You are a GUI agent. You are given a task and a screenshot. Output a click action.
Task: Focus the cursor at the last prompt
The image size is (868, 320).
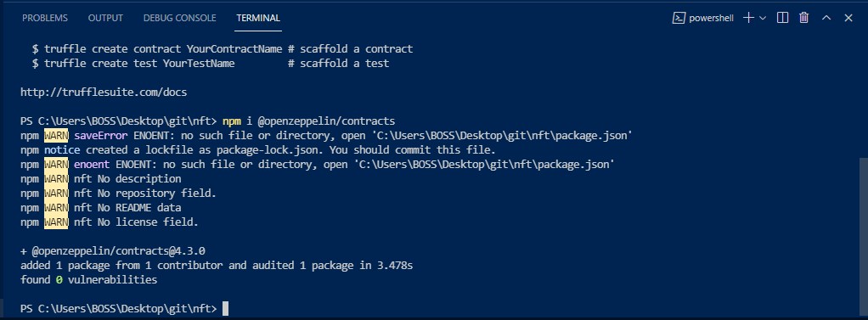[x=225, y=309]
